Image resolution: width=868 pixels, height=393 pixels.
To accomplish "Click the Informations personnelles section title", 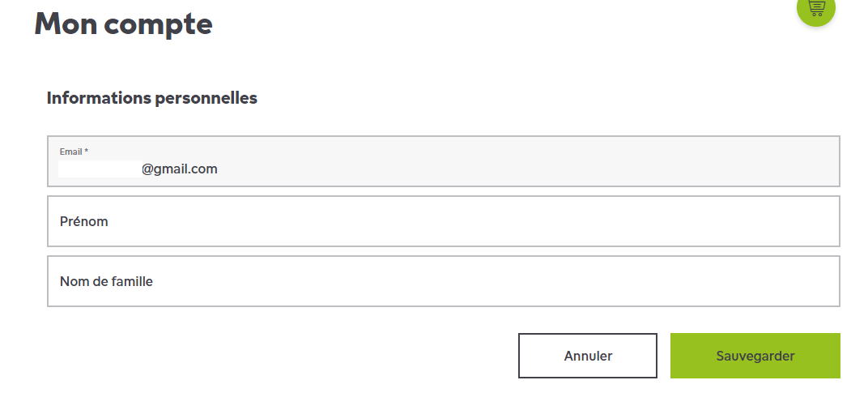I will tap(152, 98).
